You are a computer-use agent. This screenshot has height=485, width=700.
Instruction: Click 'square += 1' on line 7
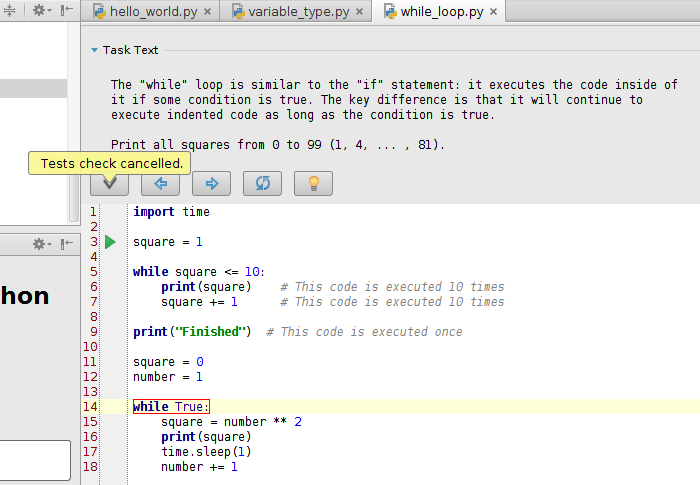click(x=199, y=302)
